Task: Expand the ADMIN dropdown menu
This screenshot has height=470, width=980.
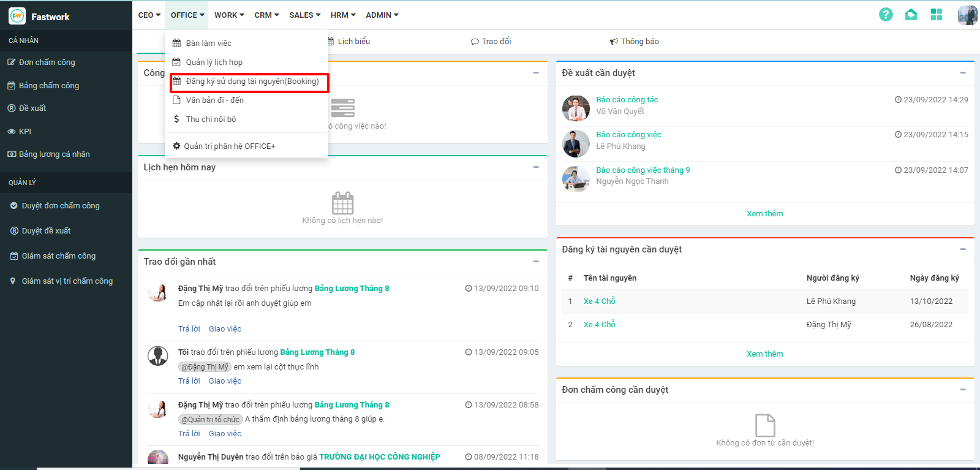Action: tap(382, 15)
